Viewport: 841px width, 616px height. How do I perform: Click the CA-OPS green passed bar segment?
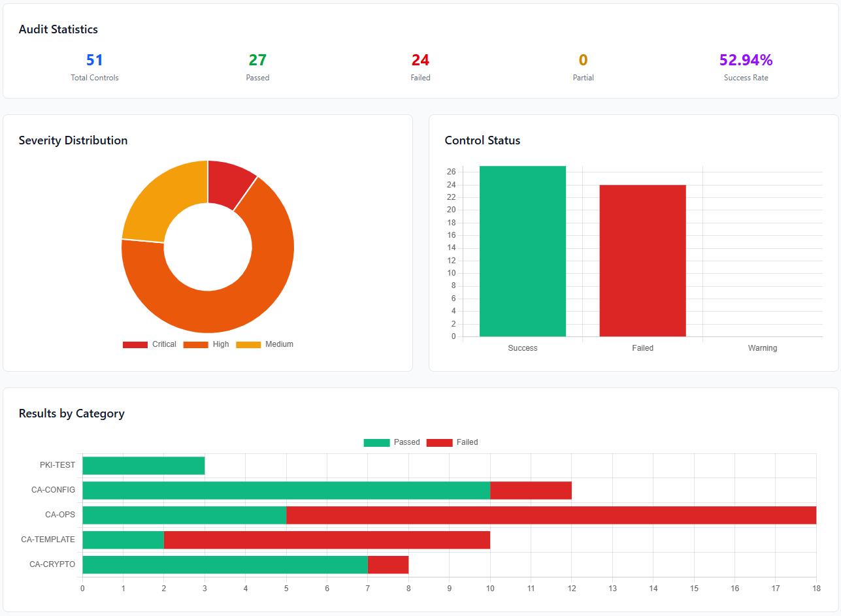(x=184, y=515)
